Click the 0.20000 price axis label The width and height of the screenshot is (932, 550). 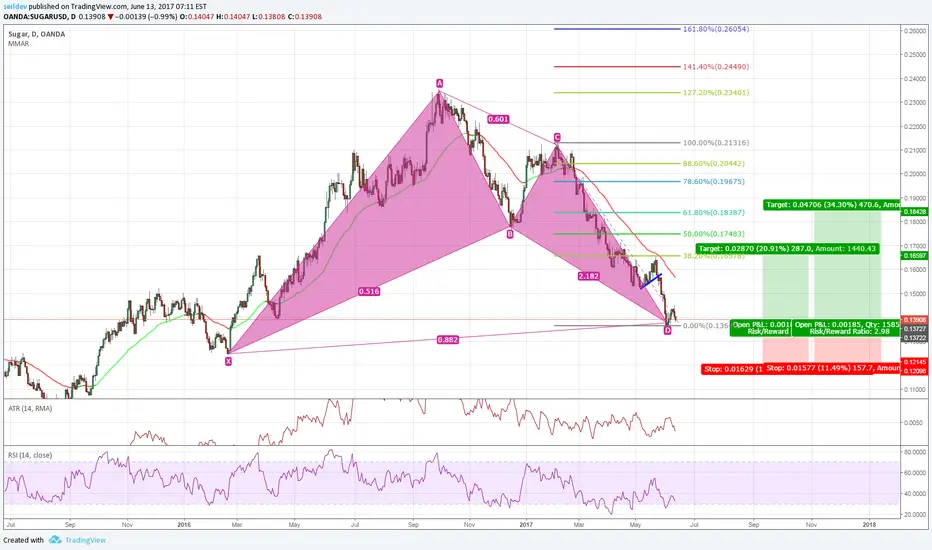[x=915, y=174]
